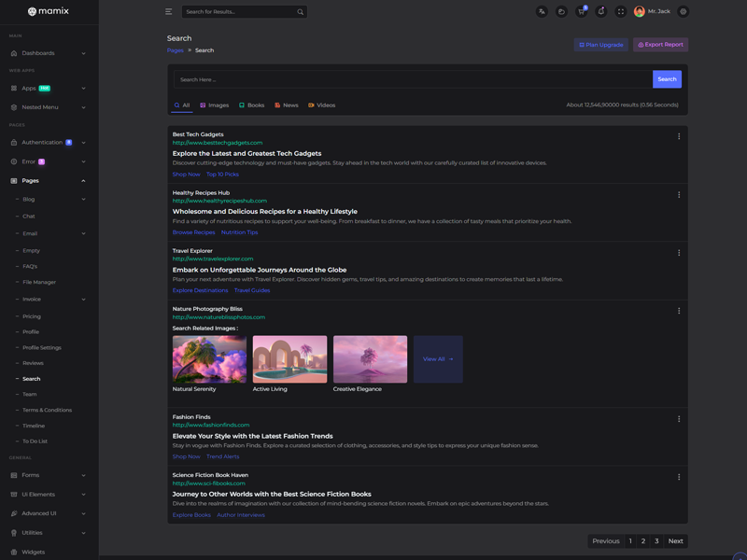Viewport: 747px width, 560px height.
Task: Click the magnifier icon in the header search
Action: (300, 12)
